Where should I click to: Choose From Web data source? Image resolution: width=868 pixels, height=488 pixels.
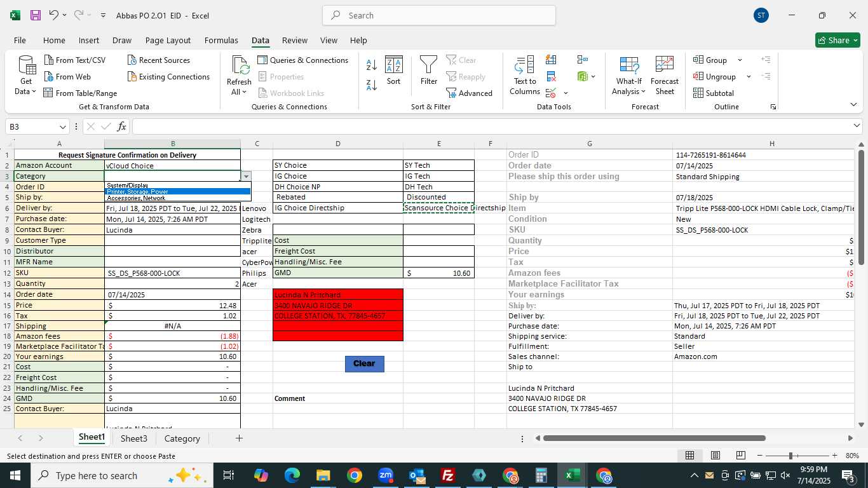pos(67,76)
